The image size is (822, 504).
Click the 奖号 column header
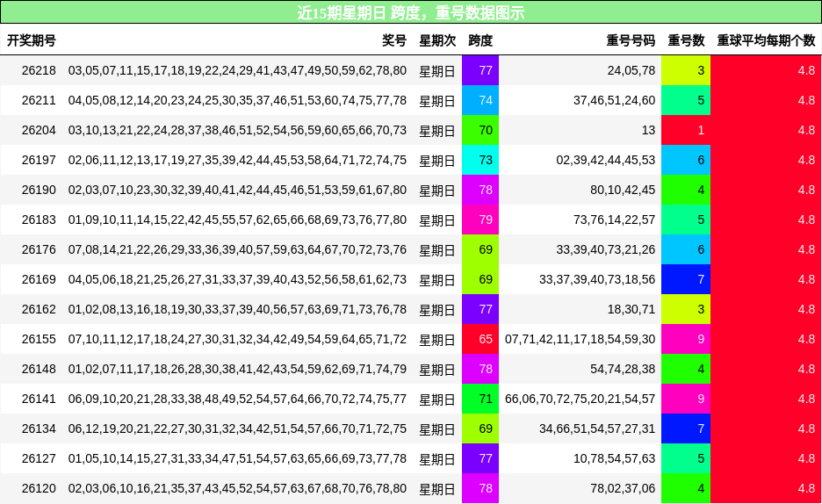coord(394,40)
